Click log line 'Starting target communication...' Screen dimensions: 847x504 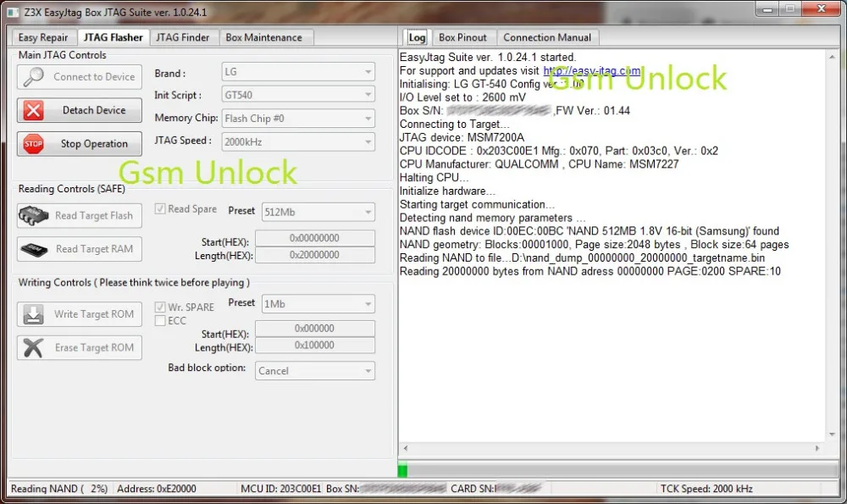tap(477, 205)
